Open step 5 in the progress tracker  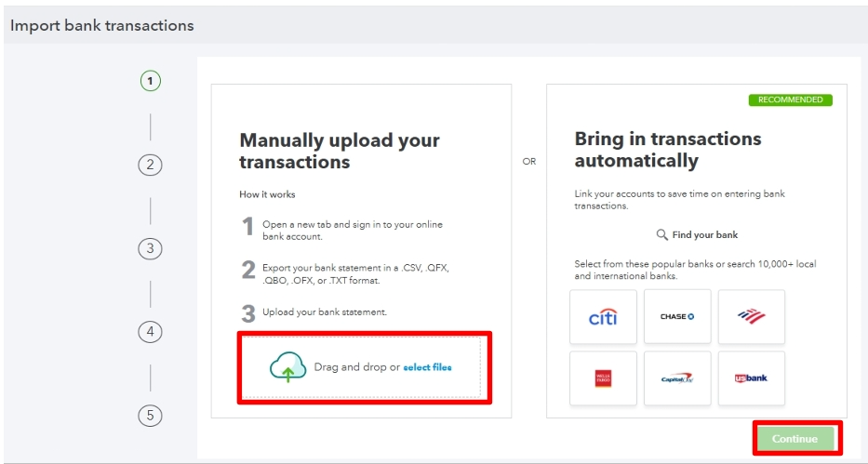(150, 416)
